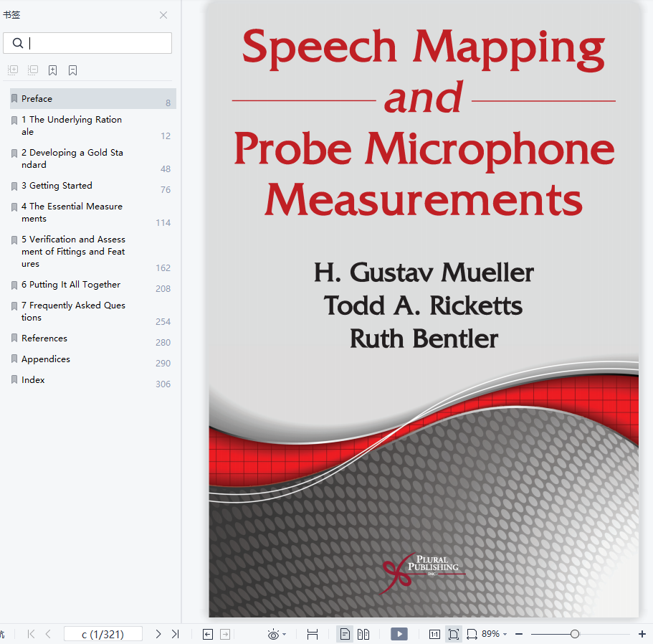Jump to References bookmark
Viewport: 653px width, 644px height.
(x=93, y=338)
